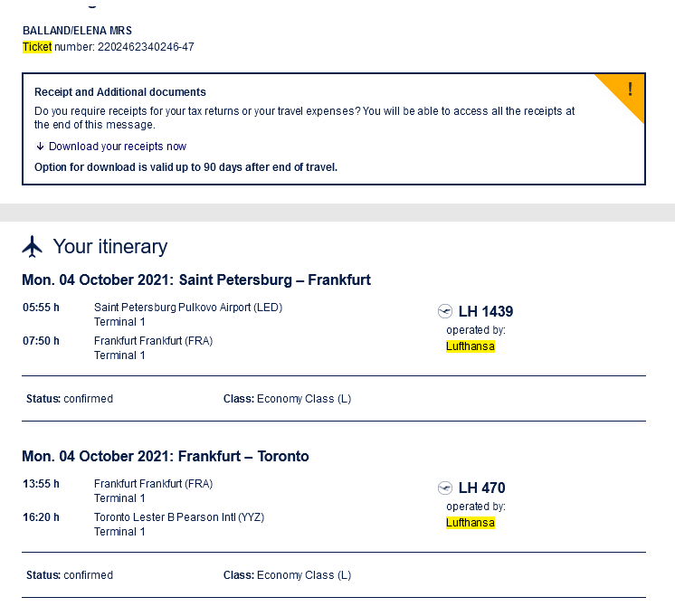Click Saint Petersburg Pulkovo Airport (LED)
The width and height of the screenshot is (675, 616).
click(x=188, y=308)
